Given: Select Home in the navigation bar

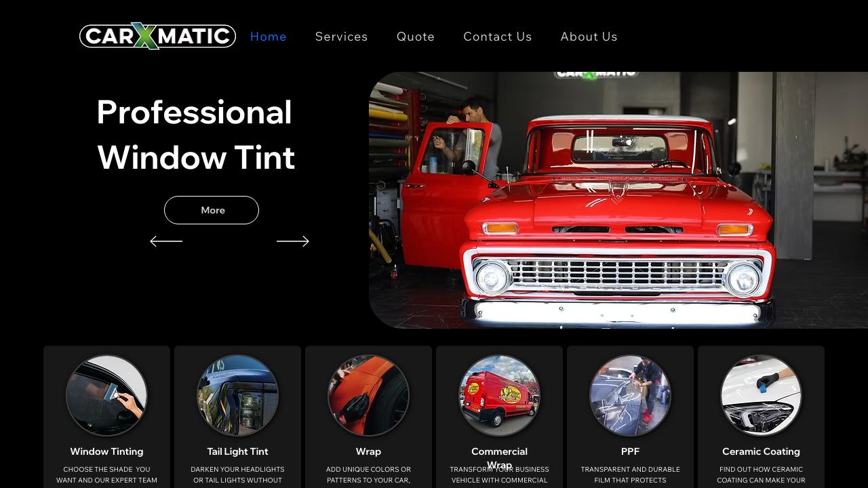Looking at the screenshot, I should pyautogui.click(x=268, y=37).
